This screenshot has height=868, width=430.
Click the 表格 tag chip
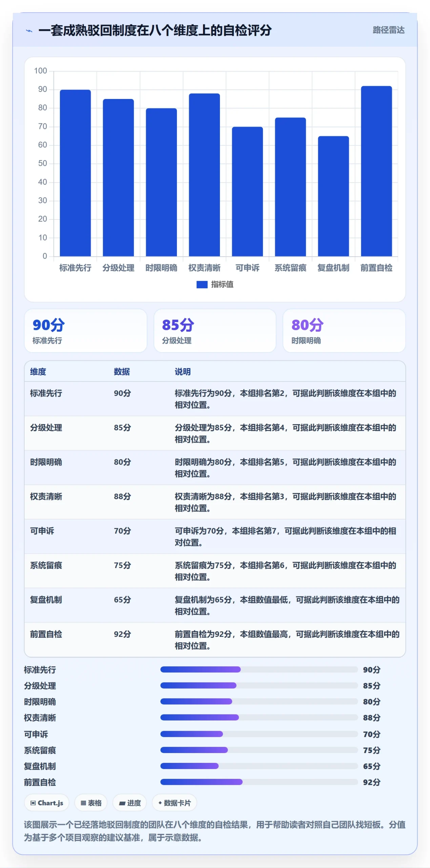point(91,803)
